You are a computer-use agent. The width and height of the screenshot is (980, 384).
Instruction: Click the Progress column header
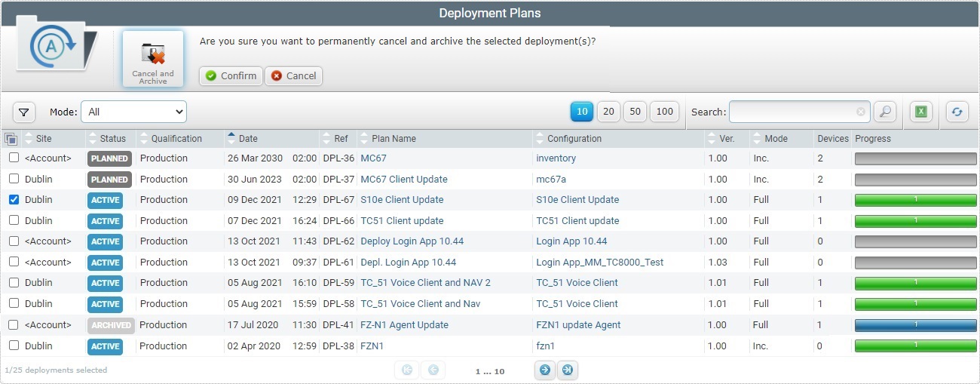coord(873,139)
